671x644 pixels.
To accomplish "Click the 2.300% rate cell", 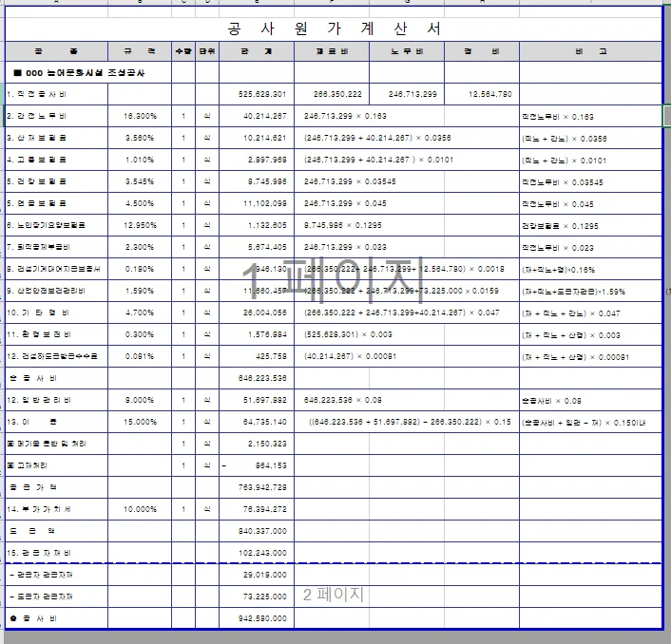I will (140, 247).
